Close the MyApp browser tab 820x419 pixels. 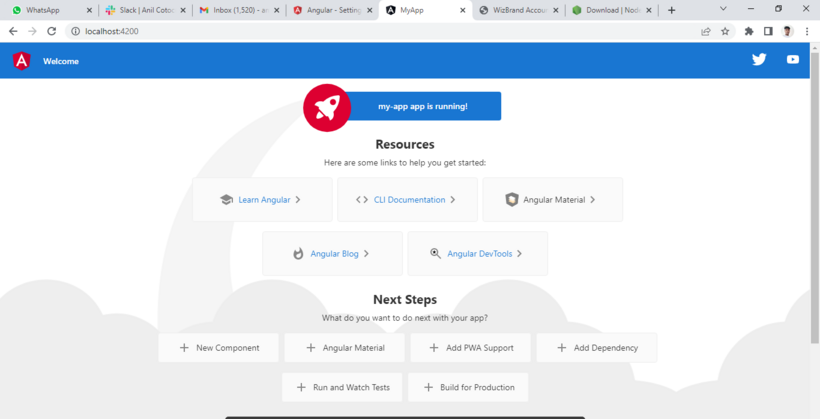tap(462, 10)
